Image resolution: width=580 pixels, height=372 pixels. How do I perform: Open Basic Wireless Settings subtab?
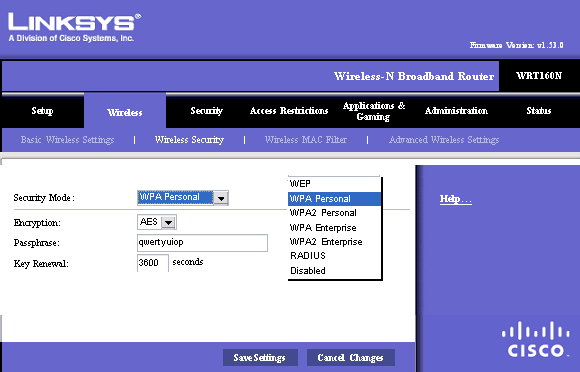point(67,140)
